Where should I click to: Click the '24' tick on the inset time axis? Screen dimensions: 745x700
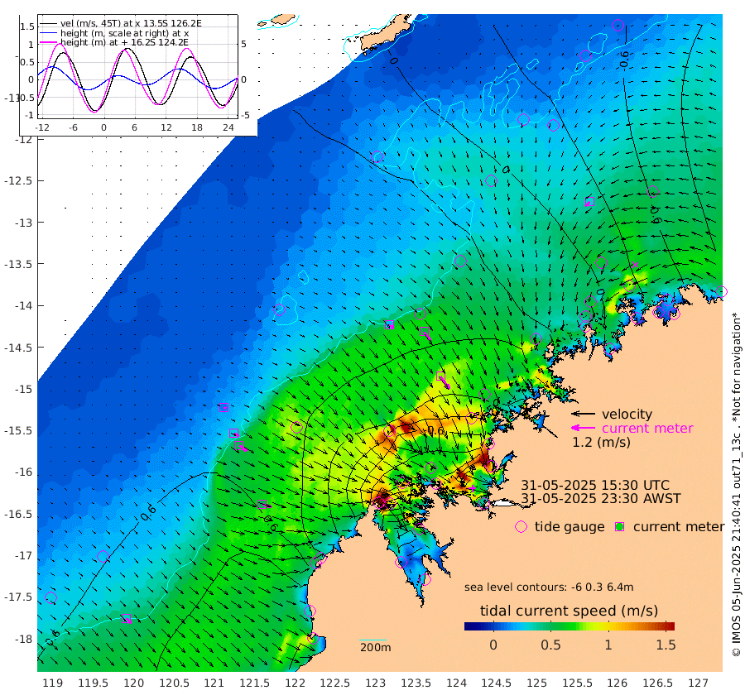(228, 127)
